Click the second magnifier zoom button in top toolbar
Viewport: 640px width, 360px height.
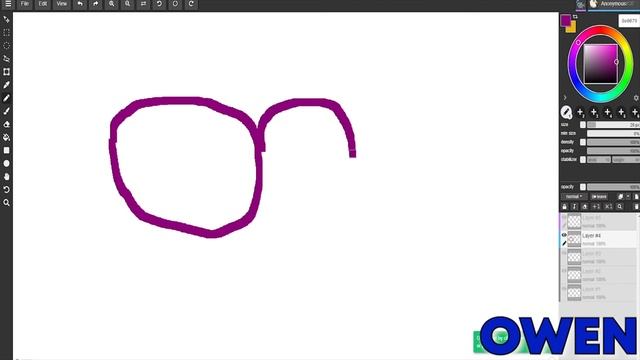point(127,4)
